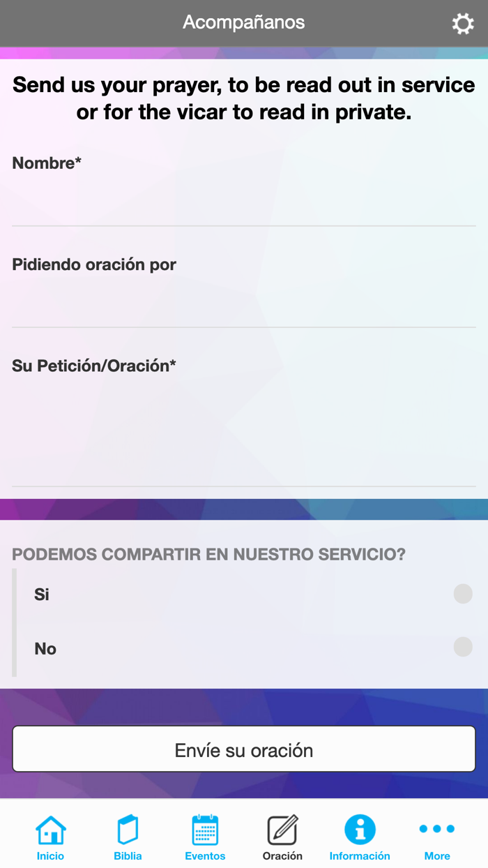Viewport: 488px width, 868px height.
Task: Tap the Información tab label
Action: coord(360,856)
